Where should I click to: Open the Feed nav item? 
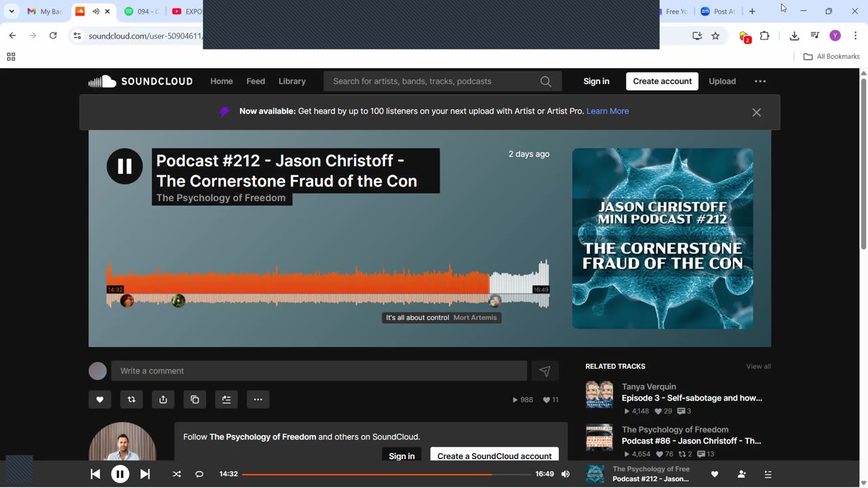tap(256, 81)
